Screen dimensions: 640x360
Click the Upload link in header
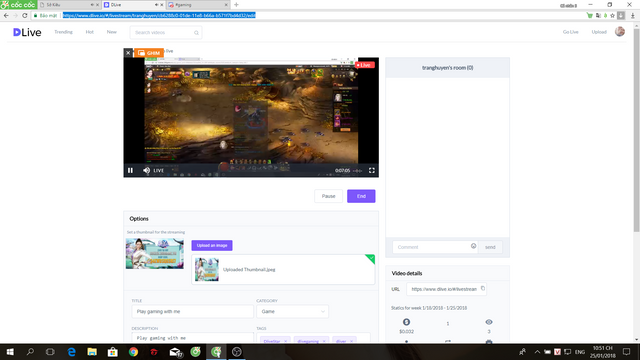(599, 32)
